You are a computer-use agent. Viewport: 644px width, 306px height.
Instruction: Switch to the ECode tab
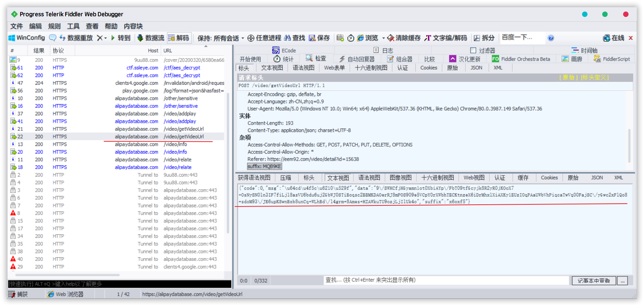coord(284,50)
